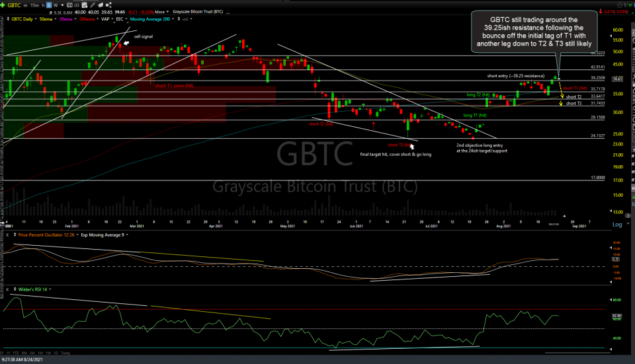Click the 'long T1 (hit)' label
The height and width of the screenshot is (364, 635).
tap(475, 115)
